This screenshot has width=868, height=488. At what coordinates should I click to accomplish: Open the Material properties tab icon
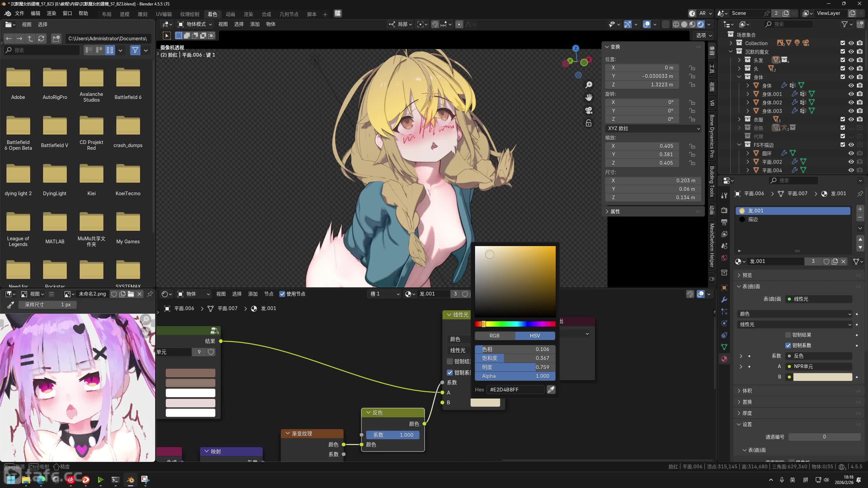[724, 359]
